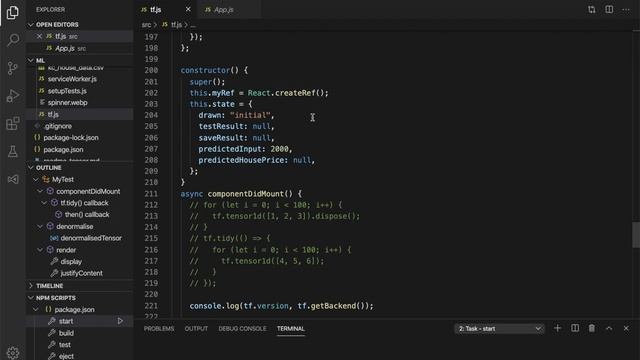Open package.json in file tree
Viewport: 640px width, 360px height.
pyautogui.click(x=80, y=149)
